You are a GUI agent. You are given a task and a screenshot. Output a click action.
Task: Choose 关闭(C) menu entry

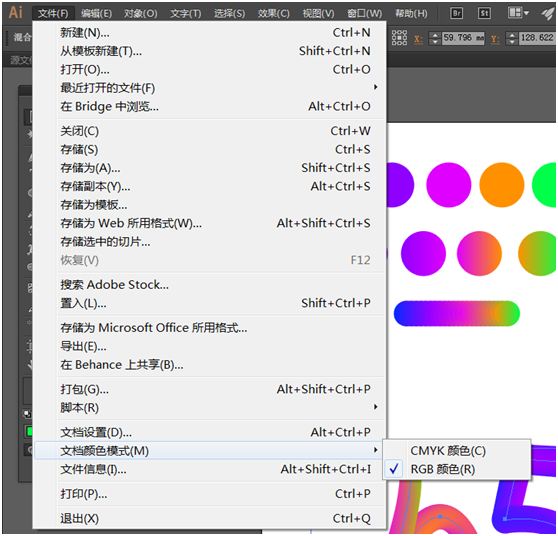click(210, 131)
